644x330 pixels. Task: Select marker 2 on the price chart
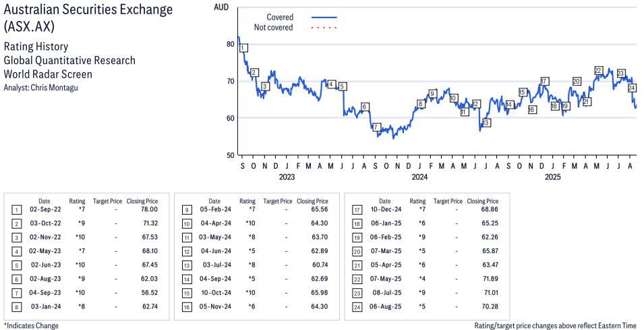tap(254, 73)
